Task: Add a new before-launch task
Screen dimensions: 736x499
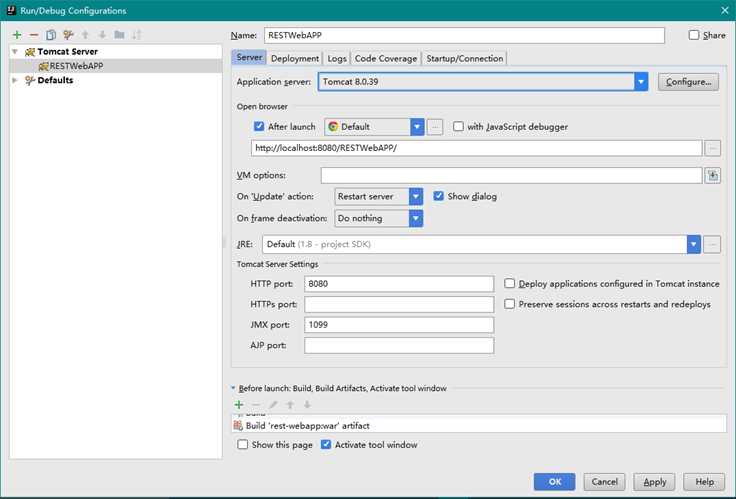Action: pos(239,405)
